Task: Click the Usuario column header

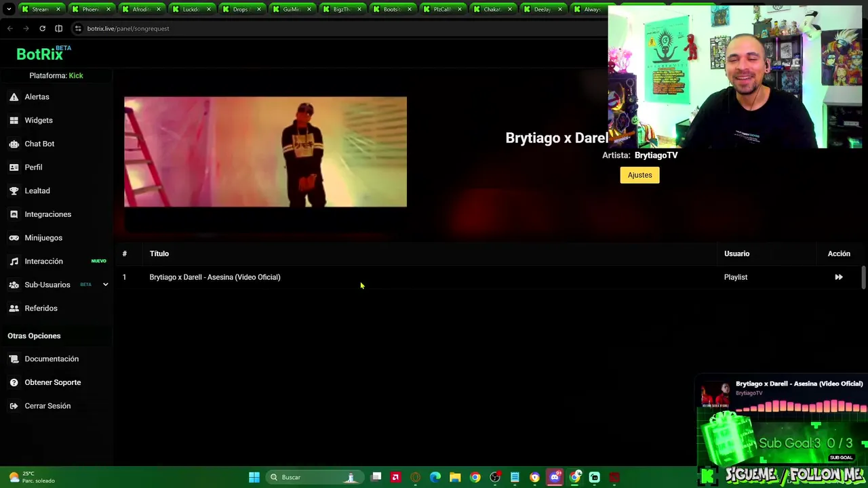Action: (736, 253)
